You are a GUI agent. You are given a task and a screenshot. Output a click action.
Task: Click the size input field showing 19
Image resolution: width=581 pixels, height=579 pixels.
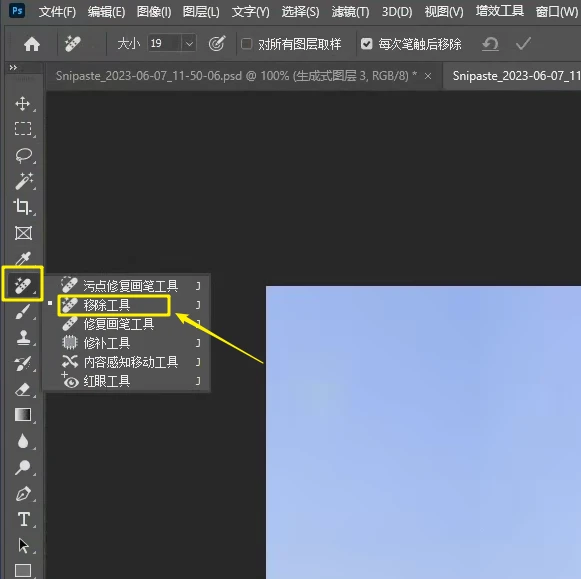click(165, 44)
